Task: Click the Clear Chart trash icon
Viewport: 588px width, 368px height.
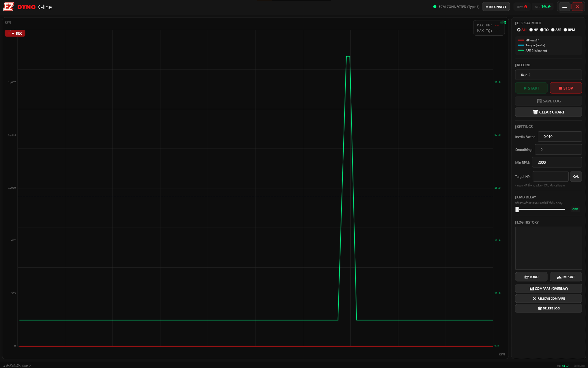Action: click(x=536, y=112)
